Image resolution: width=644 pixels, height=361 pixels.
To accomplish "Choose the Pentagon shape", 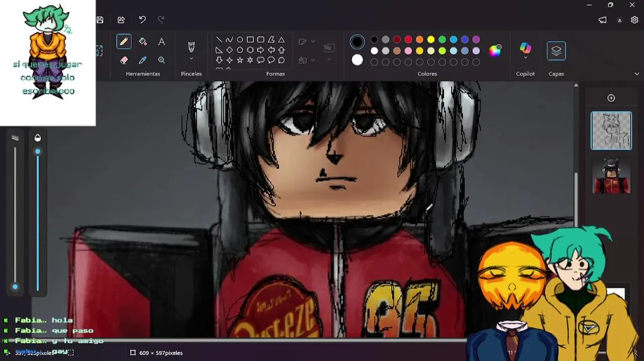I will tap(240, 50).
